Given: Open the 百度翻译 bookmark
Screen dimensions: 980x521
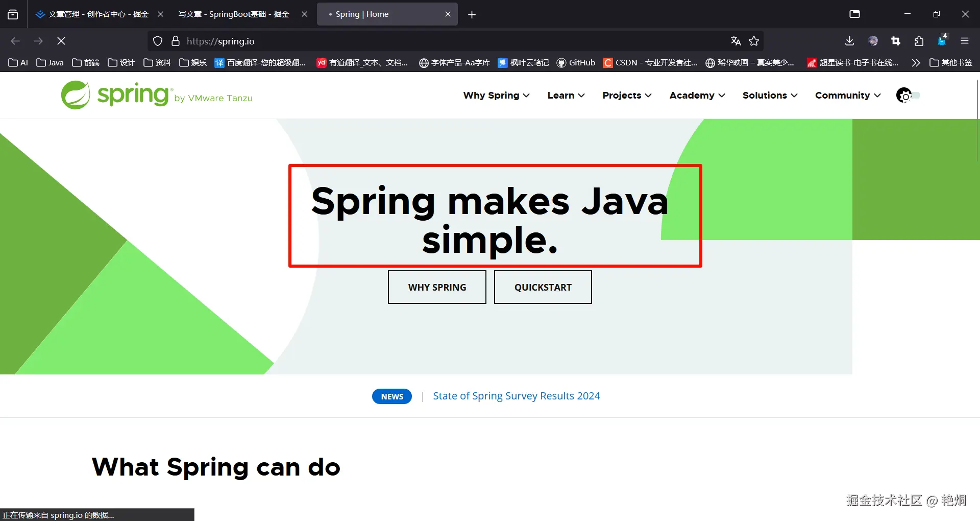Looking at the screenshot, I should click(260, 63).
